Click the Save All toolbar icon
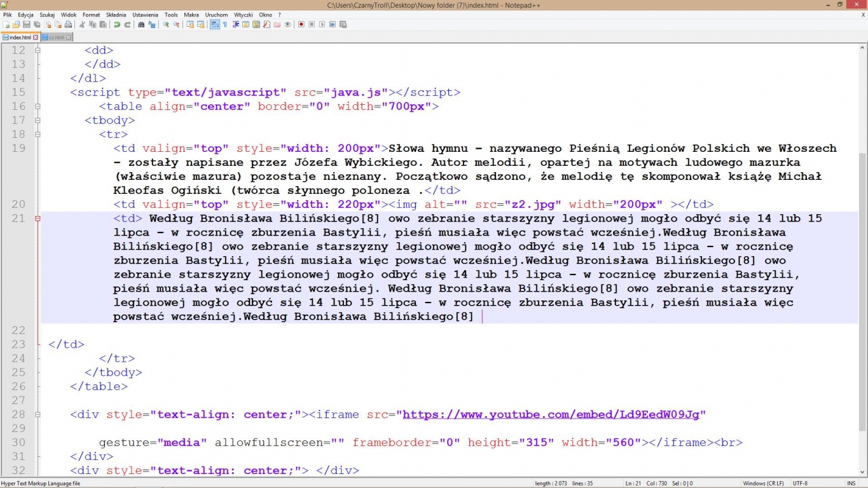The height and width of the screenshot is (488, 868). click(x=37, y=25)
